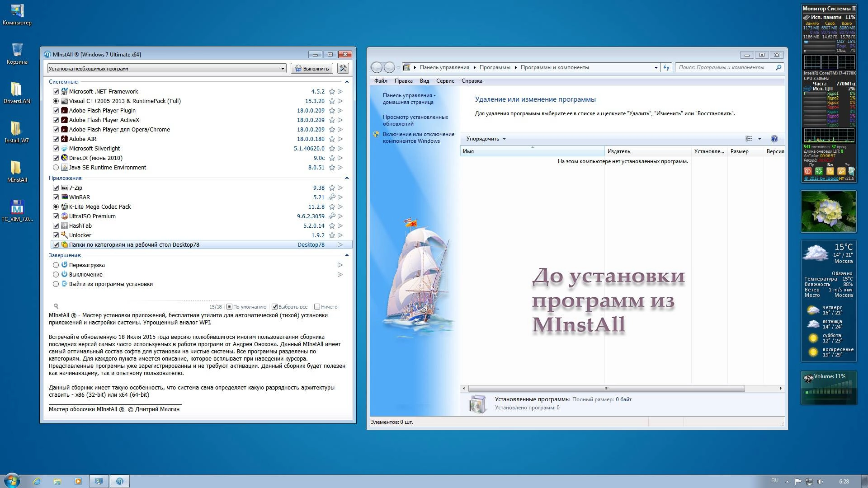
Task: Toggle Выбрать все checkbox
Action: [x=274, y=307]
